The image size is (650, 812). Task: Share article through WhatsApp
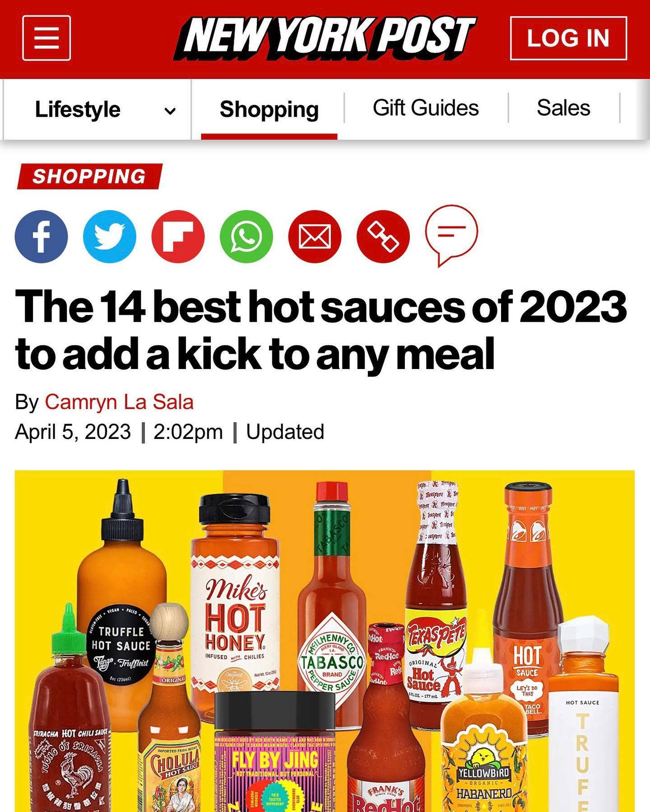246,237
